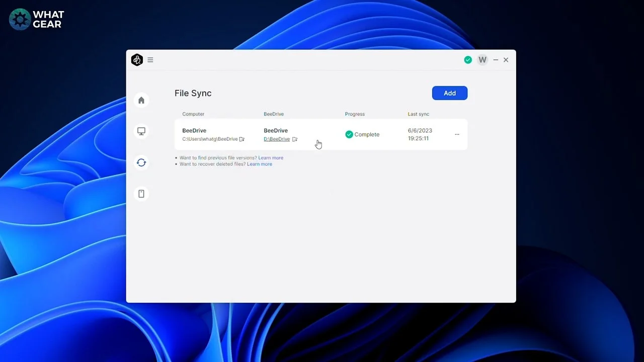
Task: Open Computer Backup monitor icon in sidebar
Action: [141, 131]
